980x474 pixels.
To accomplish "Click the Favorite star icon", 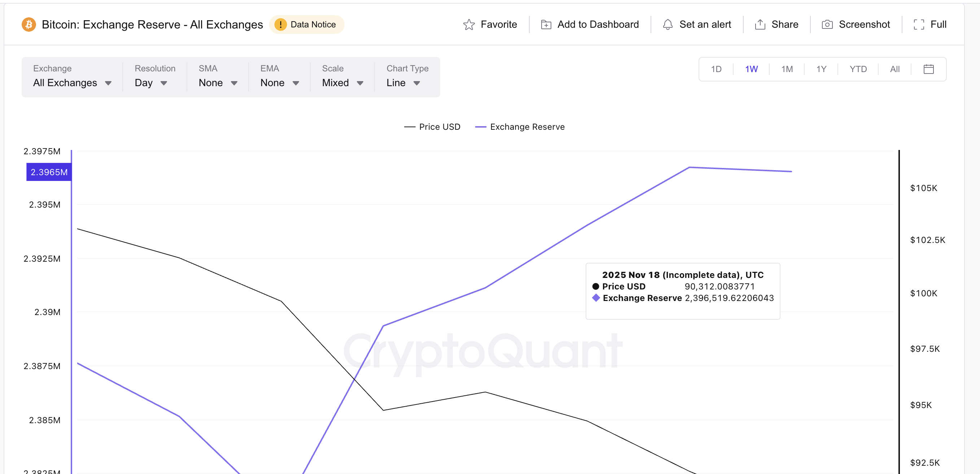I will coord(469,25).
